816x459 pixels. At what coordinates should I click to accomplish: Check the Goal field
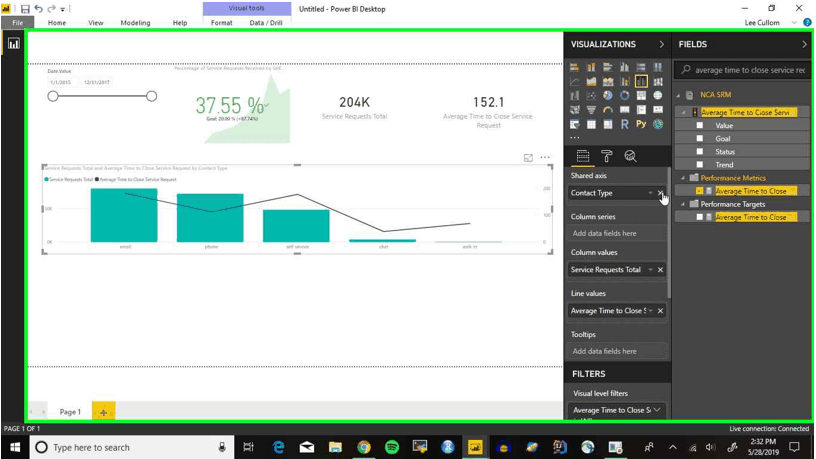click(699, 138)
